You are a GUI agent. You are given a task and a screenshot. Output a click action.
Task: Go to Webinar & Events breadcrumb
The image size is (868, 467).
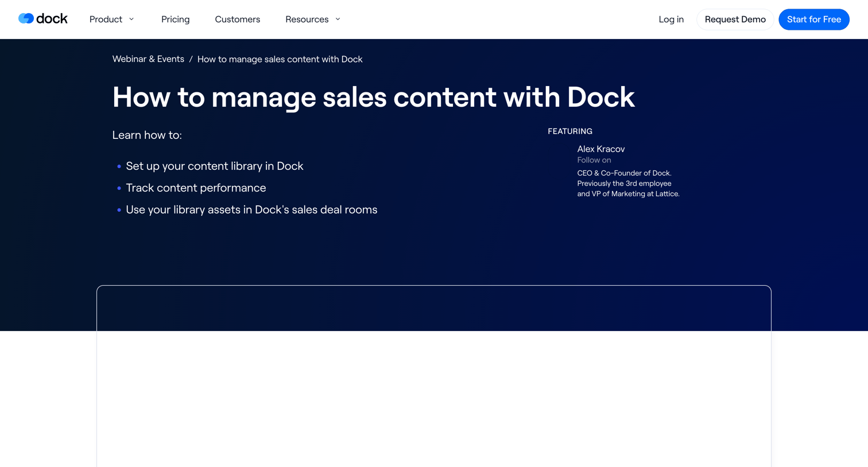[148, 59]
